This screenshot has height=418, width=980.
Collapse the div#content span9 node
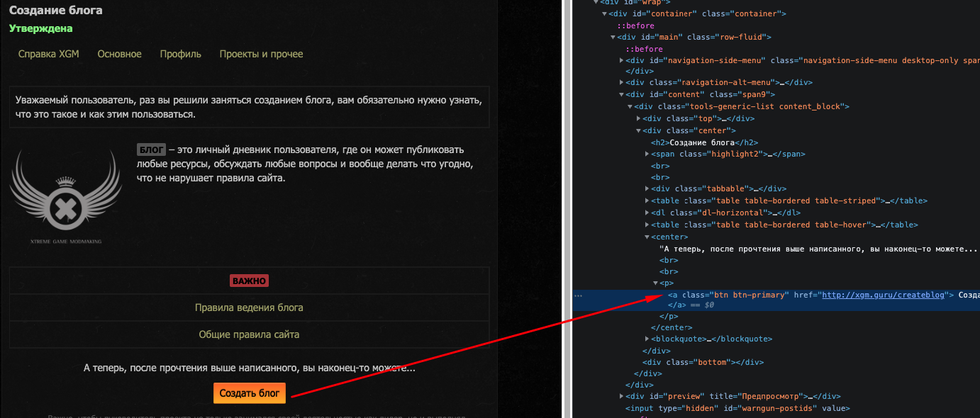tap(621, 94)
